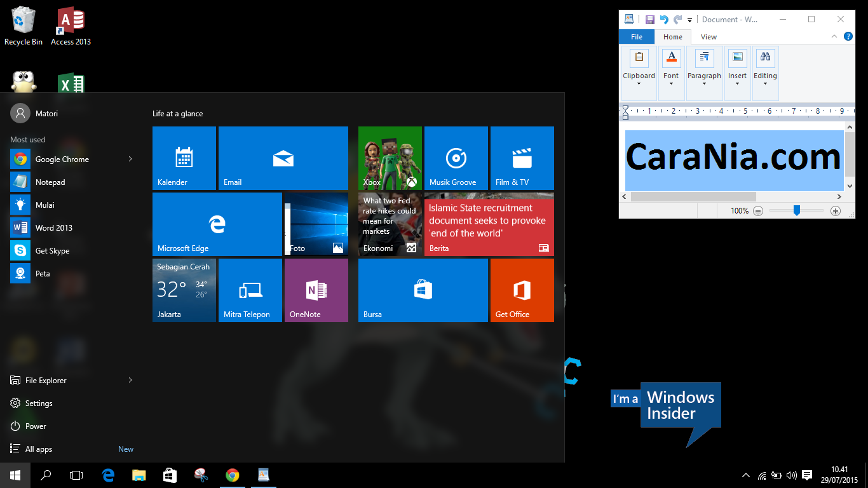
Task: Open the File tab in Word
Action: [x=636, y=36]
